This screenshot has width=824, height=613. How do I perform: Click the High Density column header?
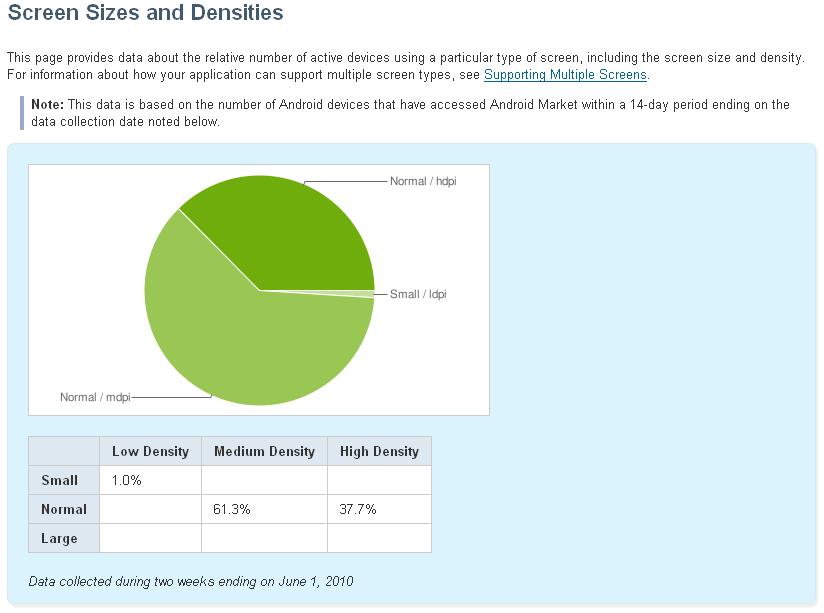point(379,451)
